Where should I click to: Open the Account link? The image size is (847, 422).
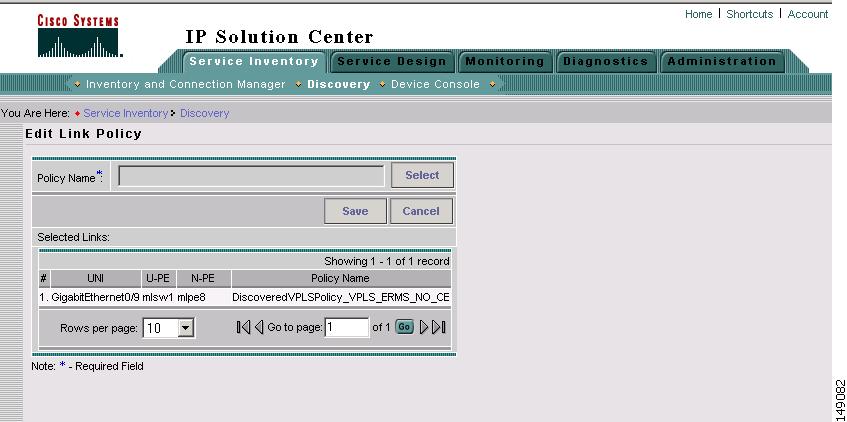click(808, 14)
